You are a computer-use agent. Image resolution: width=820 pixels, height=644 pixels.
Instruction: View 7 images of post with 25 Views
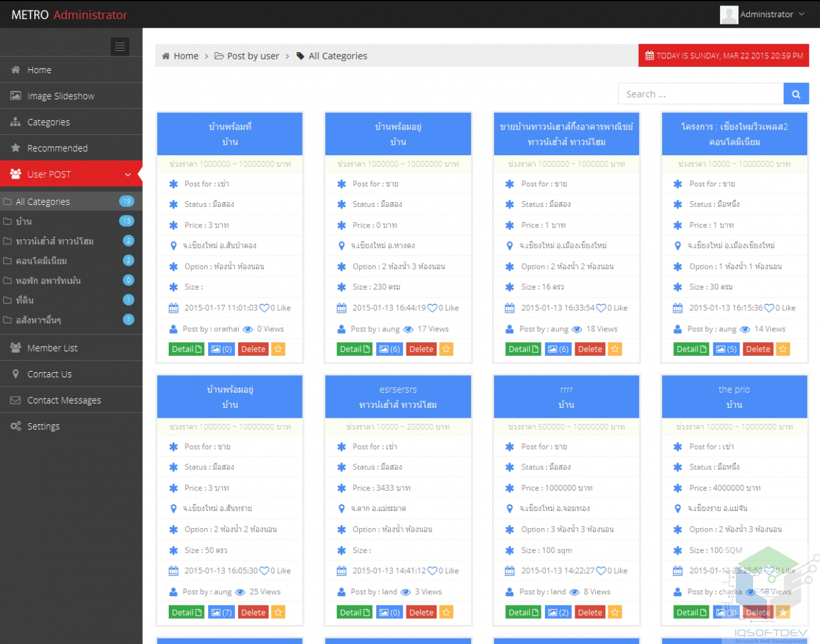point(221,612)
